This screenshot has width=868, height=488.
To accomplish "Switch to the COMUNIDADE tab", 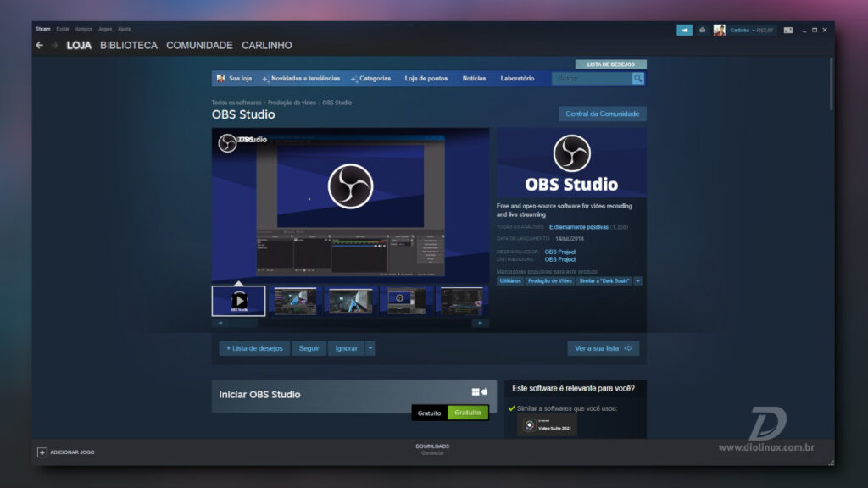I will 199,46.
